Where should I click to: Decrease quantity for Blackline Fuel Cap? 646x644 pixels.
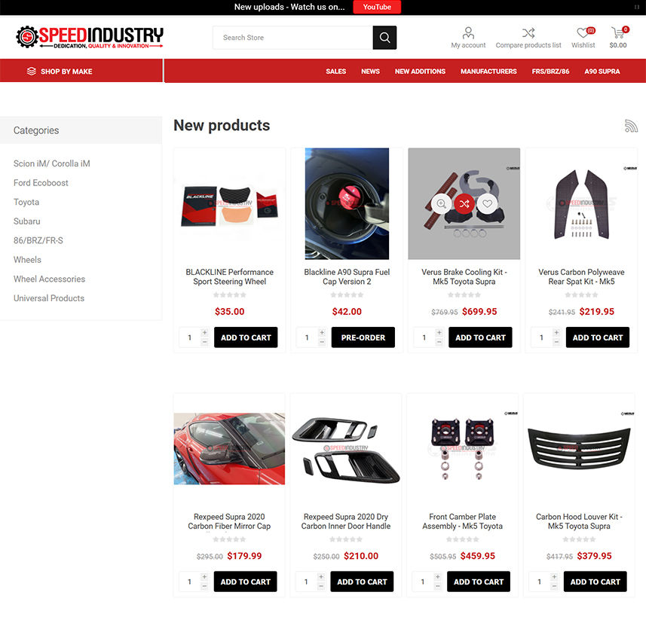(x=322, y=342)
